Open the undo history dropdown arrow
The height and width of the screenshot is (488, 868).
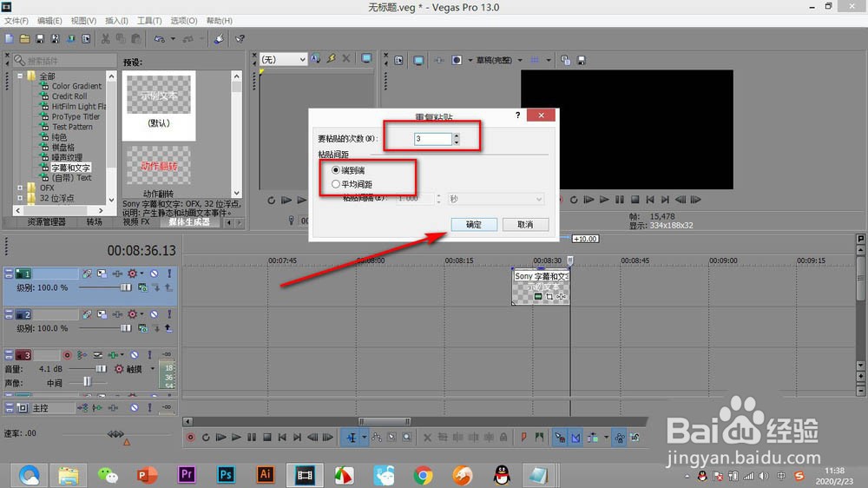[173, 39]
